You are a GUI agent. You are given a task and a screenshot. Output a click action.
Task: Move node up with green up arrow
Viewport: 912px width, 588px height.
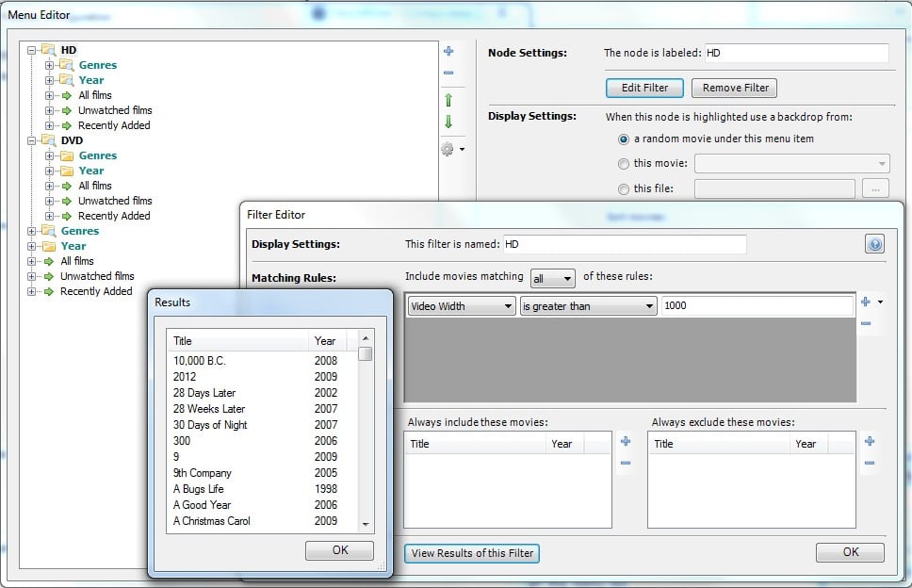pyautogui.click(x=448, y=100)
